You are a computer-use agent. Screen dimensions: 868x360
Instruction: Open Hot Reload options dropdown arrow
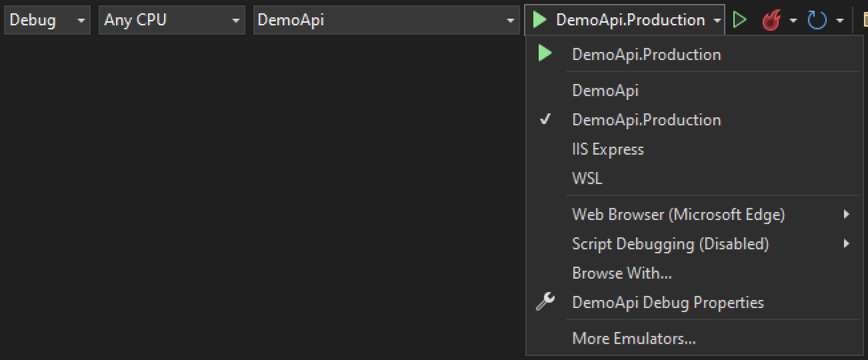pos(793,21)
